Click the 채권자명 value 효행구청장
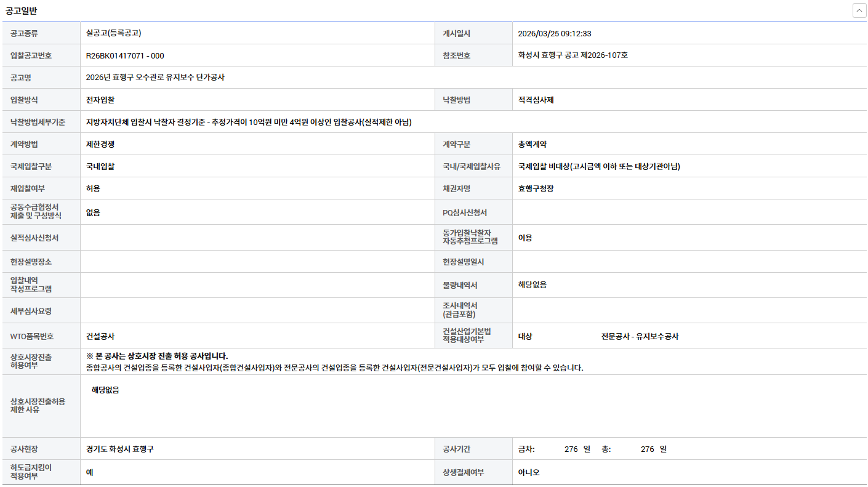Image resolution: width=868 pixels, height=487 pixels. 536,188
